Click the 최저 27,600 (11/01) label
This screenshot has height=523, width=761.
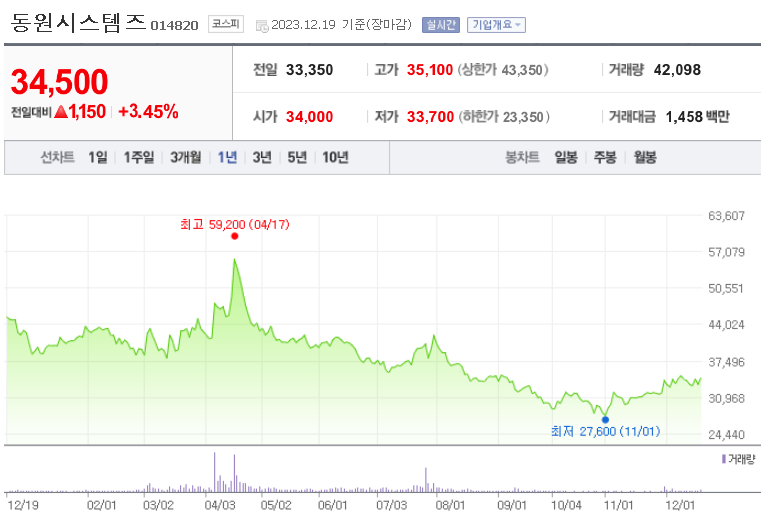coord(606,431)
